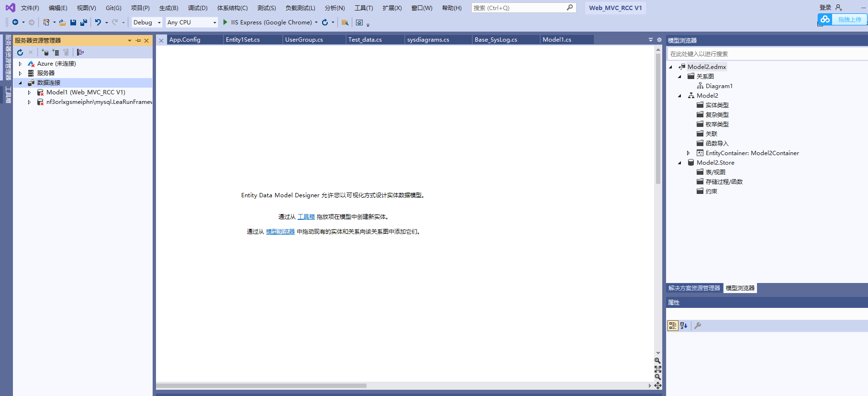Switch to the Base_SysLog.cs tab
The height and width of the screenshot is (396, 868).
coord(496,40)
